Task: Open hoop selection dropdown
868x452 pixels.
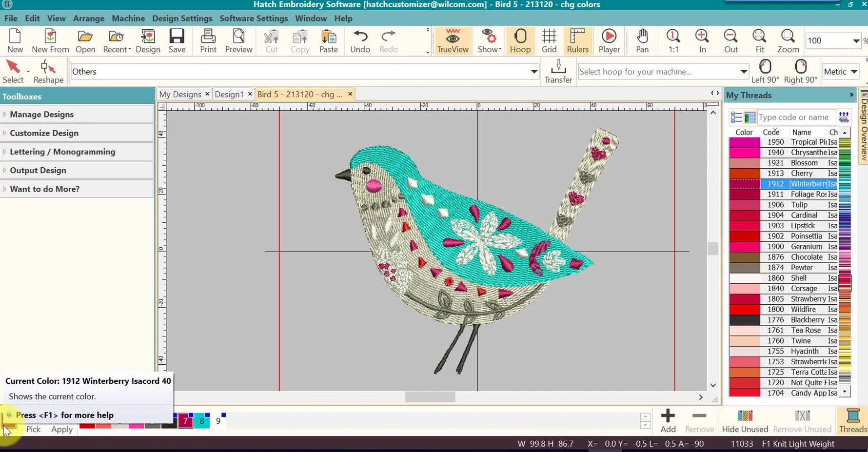Action: point(743,72)
